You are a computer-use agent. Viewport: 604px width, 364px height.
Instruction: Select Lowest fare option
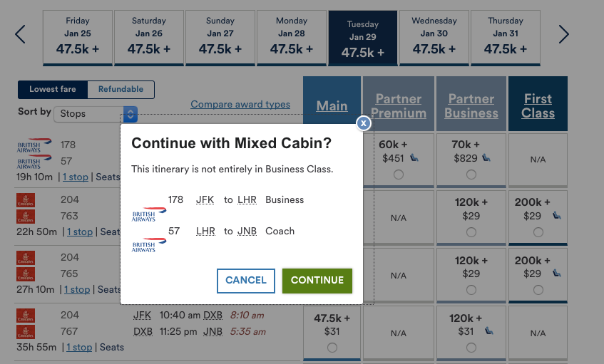53,90
